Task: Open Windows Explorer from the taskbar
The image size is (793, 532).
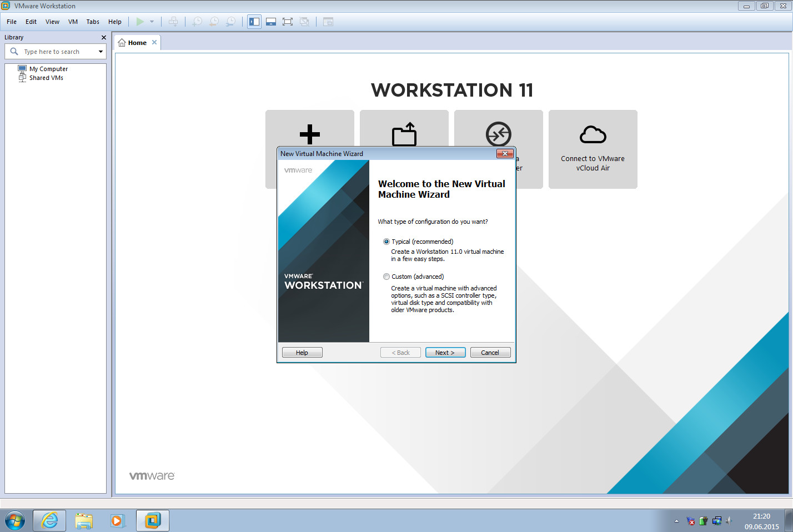Action: [x=84, y=521]
